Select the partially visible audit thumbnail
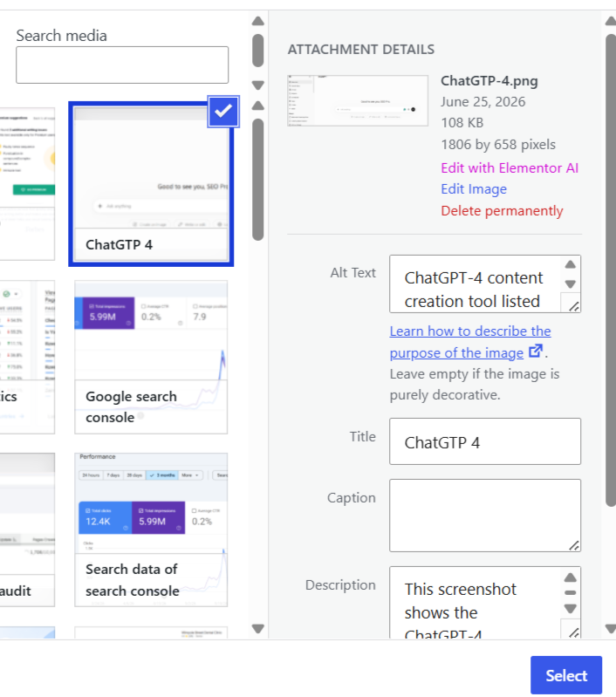The height and width of the screenshot is (697, 616). [27, 530]
